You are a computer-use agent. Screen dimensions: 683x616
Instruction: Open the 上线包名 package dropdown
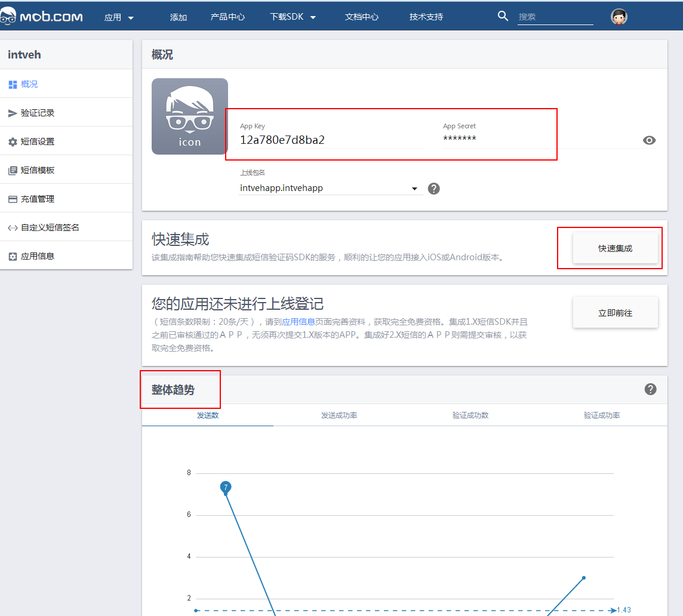(414, 189)
